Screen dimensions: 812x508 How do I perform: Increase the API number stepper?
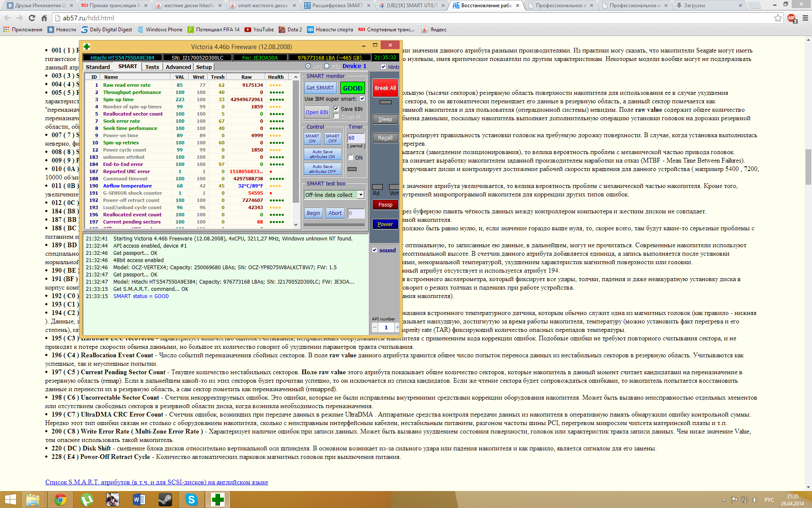click(x=397, y=327)
